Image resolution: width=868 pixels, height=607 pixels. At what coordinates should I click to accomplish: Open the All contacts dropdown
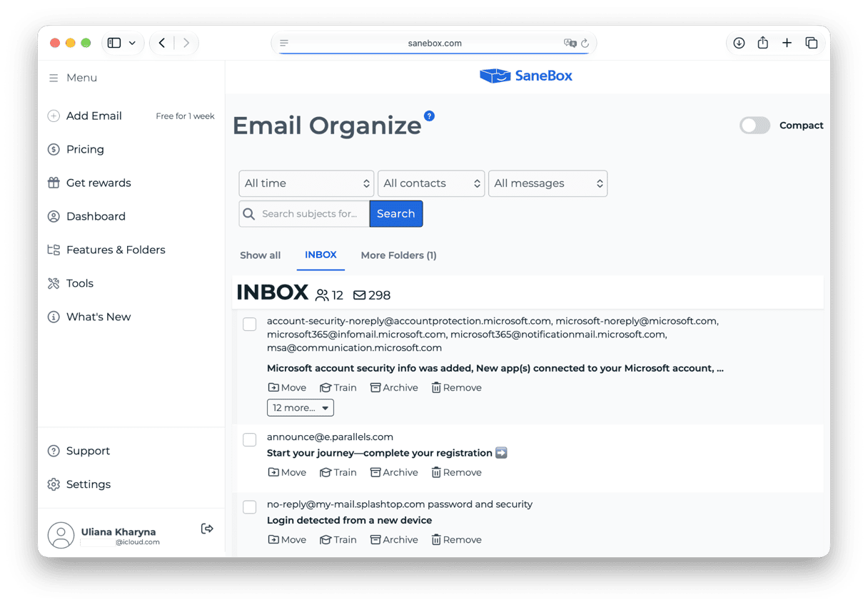tap(431, 183)
